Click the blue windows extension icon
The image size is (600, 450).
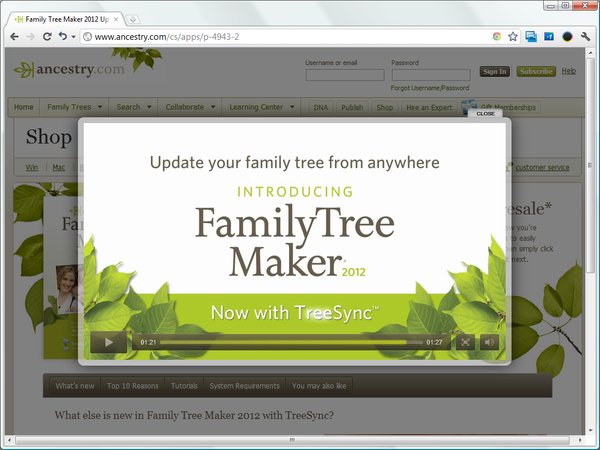pos(531,37)
